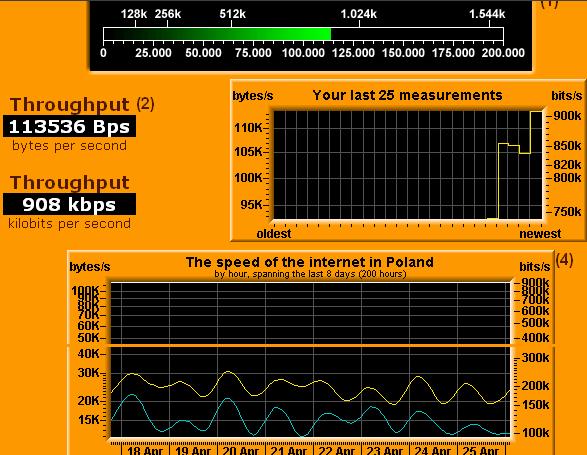Click "bytes/s" label on measurements chart
The width and height of the screenshot is (587, 455).
coord(253,96)
